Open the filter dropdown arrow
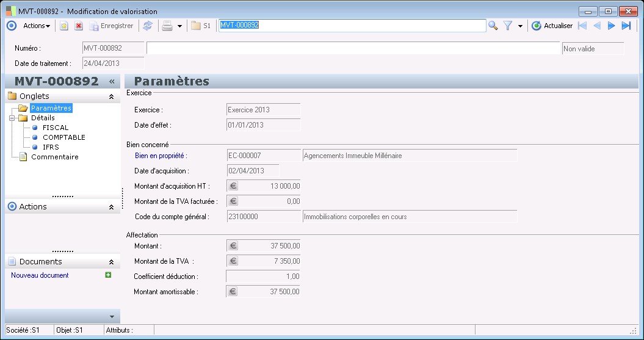Viewport: 644px width, 340px height. point(520,26)
